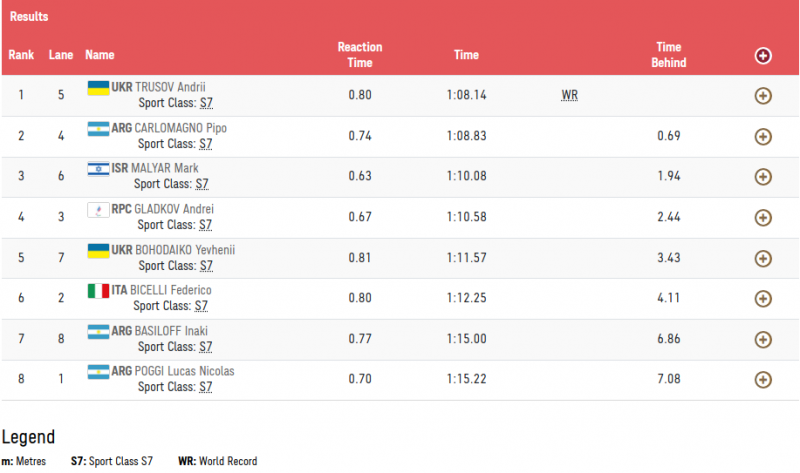This screenshot has width=800, height=473.
Task: Click the Israel flag beside MALYAR
Action: tap(98, 168)
